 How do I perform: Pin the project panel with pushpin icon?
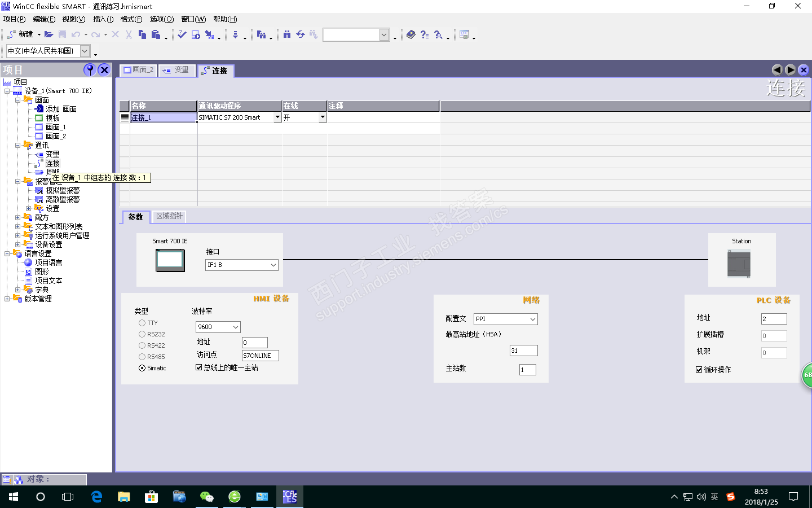(x=90, y=69)
